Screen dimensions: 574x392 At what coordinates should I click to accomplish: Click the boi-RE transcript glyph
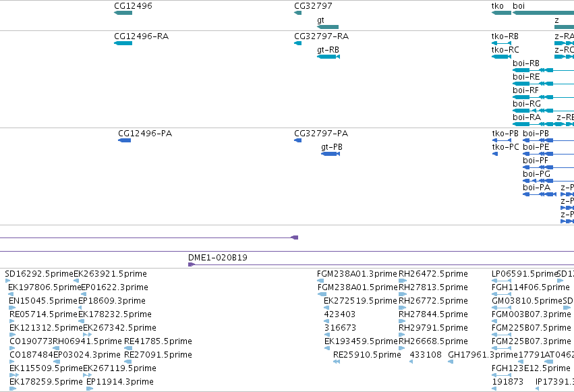coord(543,84)
